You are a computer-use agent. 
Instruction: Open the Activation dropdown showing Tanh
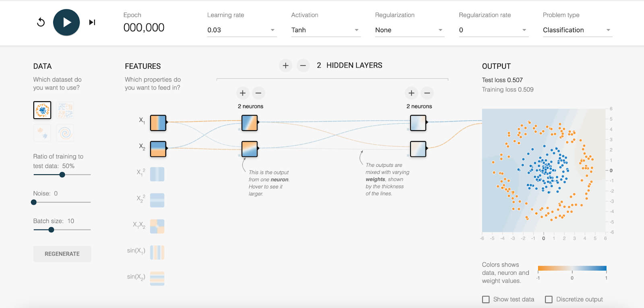tap(326, 30)
